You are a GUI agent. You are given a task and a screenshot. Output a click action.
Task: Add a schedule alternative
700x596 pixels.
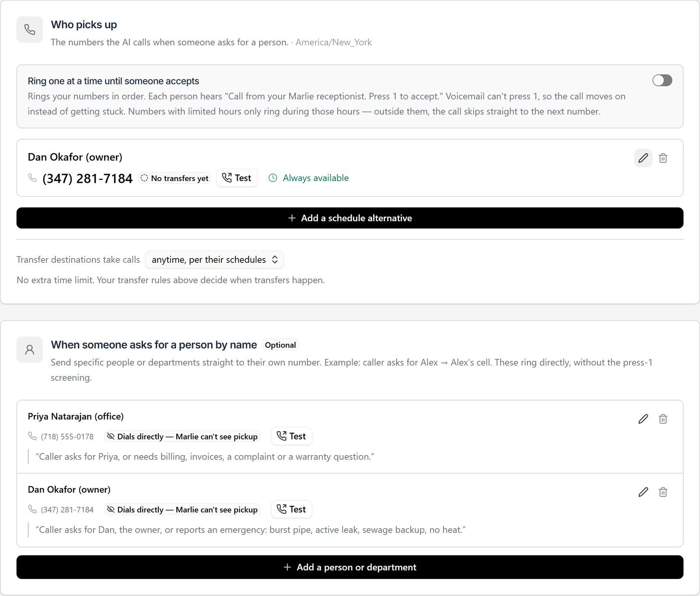click(350, 218)
